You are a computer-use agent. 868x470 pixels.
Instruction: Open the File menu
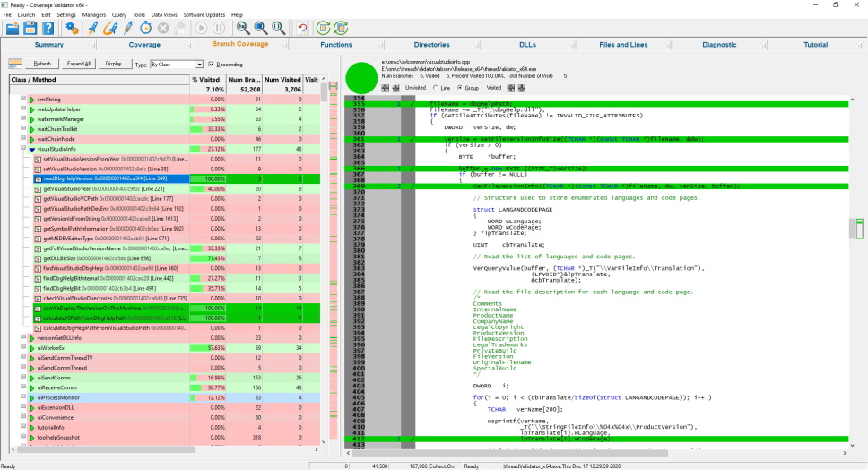(x=7, y=15)
